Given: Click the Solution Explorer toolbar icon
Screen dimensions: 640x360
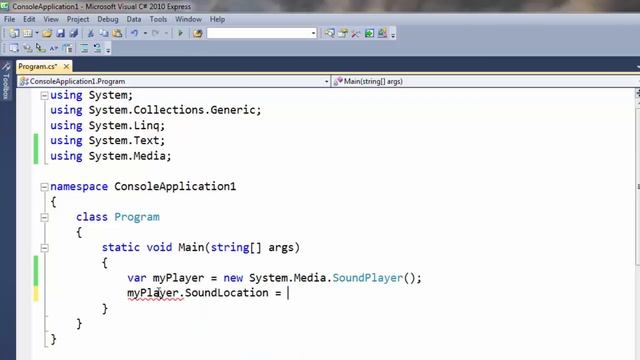Looking at the screenshot, I should (x=329, y=33).
